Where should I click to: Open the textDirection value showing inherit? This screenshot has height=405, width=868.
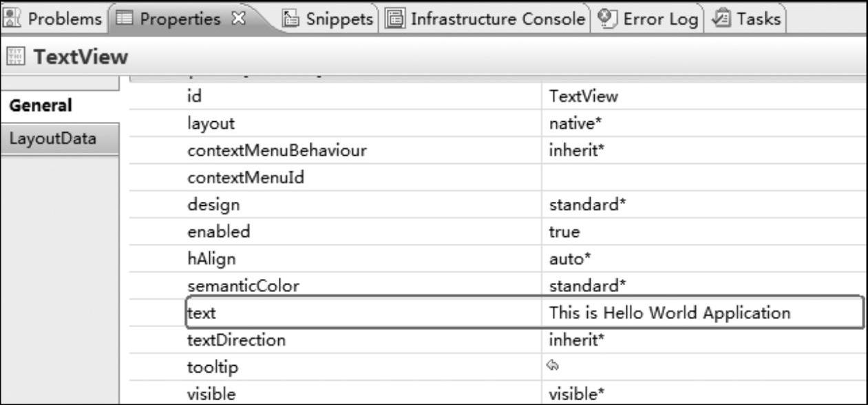click(702, 340)
